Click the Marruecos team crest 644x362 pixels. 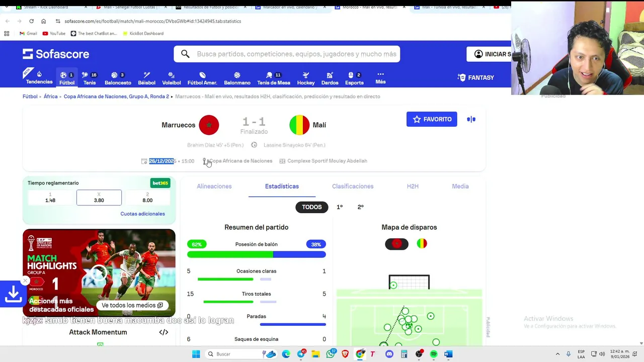point(209,125)
